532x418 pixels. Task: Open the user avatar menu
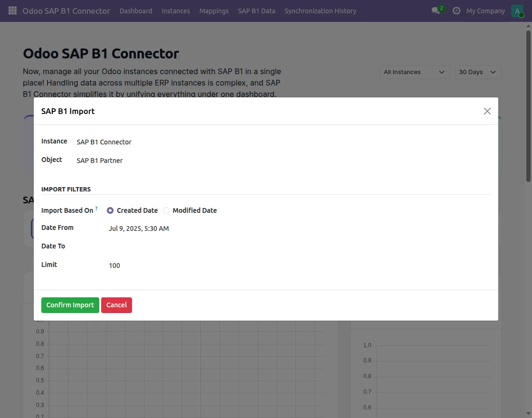[x=517, y=11]
